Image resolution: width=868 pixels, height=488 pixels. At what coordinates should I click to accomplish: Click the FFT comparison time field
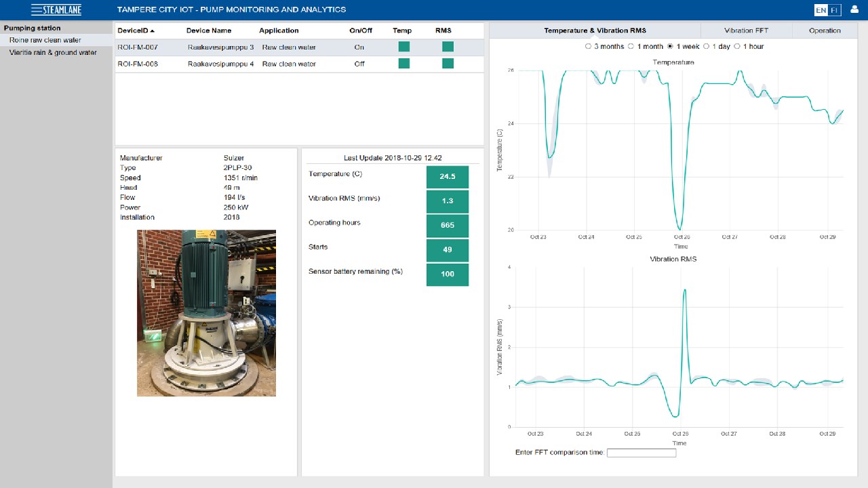641,453
